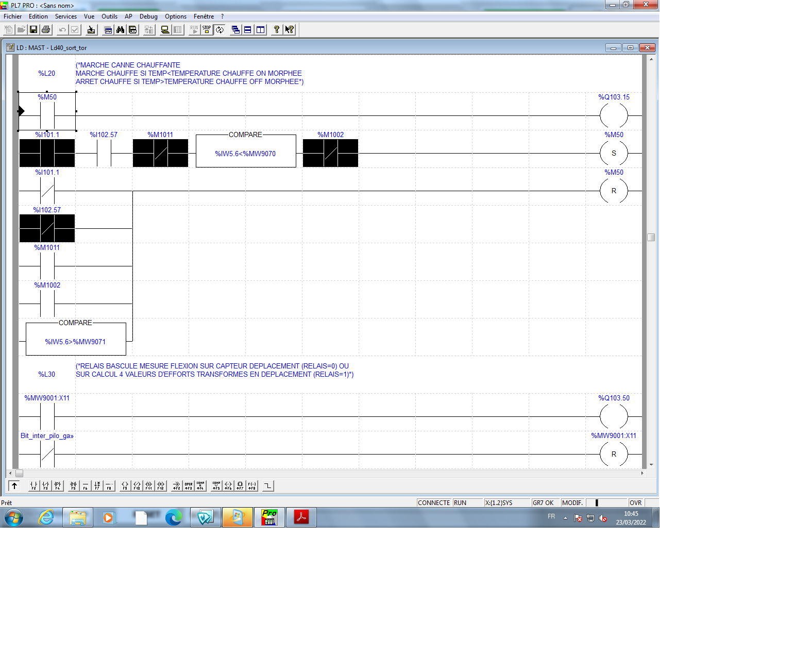Open the Edition menu
This screenshot has height=672, width=810.
pos(38,16)
